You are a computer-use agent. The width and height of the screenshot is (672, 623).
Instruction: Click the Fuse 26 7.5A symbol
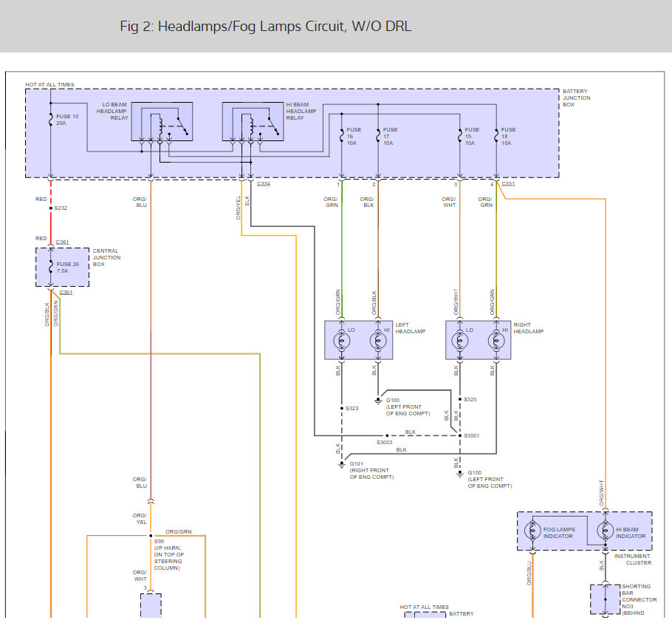[x=50, y=267]
